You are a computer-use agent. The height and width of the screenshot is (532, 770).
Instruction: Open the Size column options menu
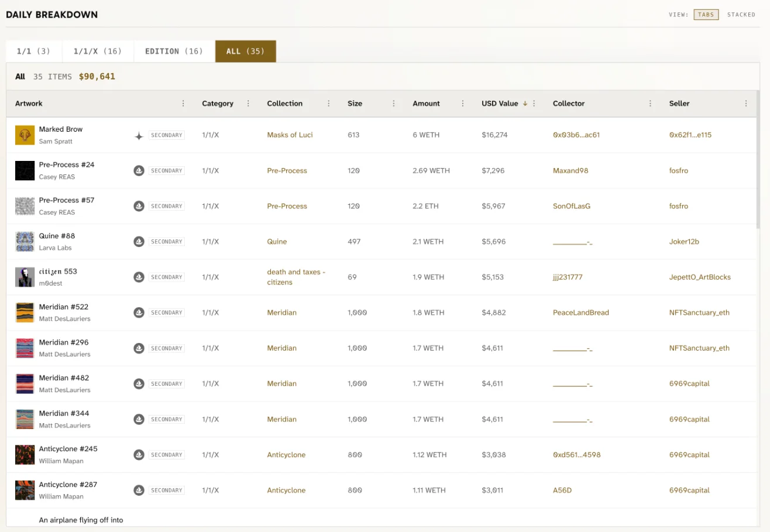point(394,104)
